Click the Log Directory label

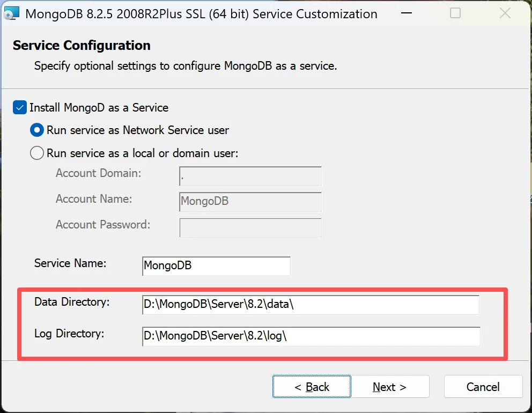pos(69,334)
